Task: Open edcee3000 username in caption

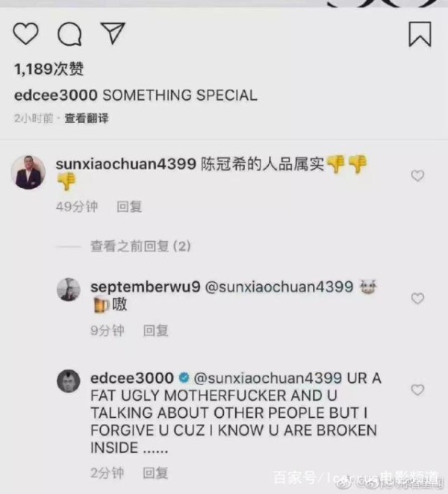Action: coord(56,96)
